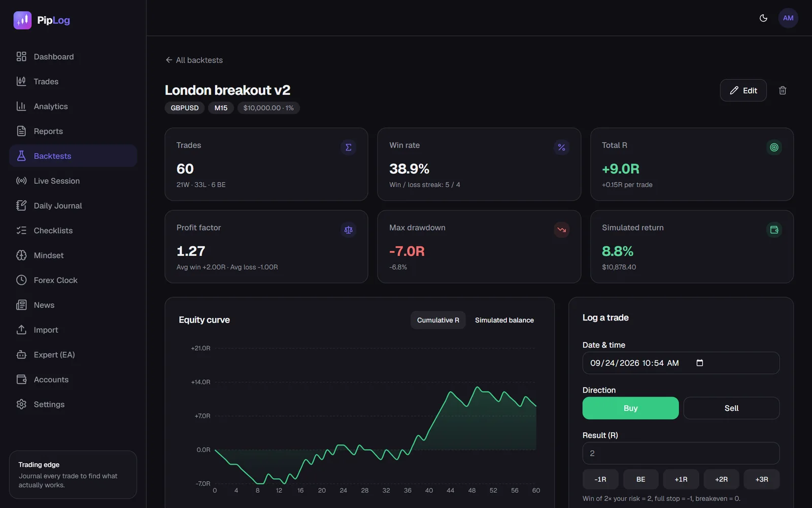812x508 pixels.
Task: Select Buy direction
Action: 630,408
